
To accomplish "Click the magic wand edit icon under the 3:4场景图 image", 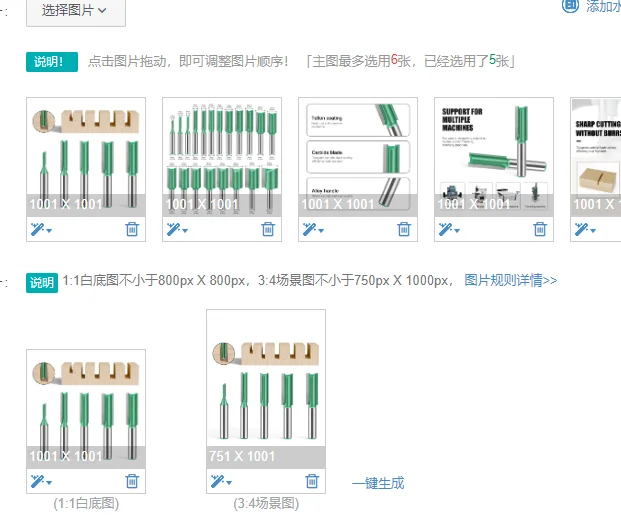I will click(217, 481).
